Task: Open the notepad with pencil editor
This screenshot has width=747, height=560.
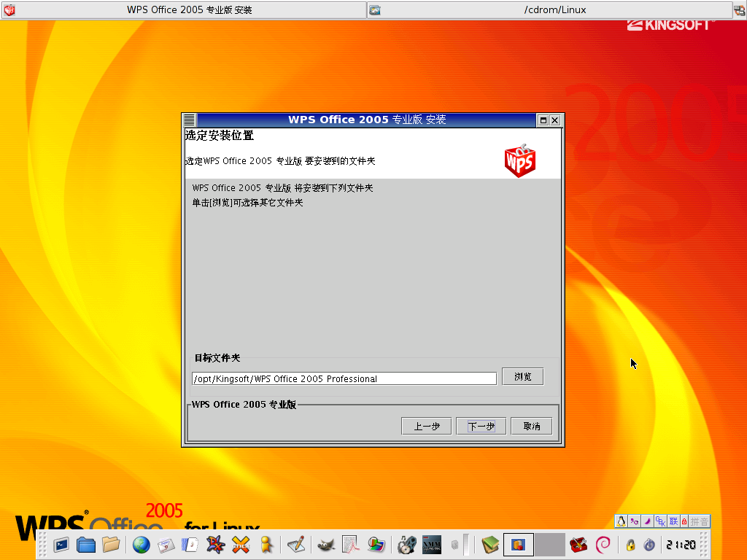Action: tap(296, 544)
